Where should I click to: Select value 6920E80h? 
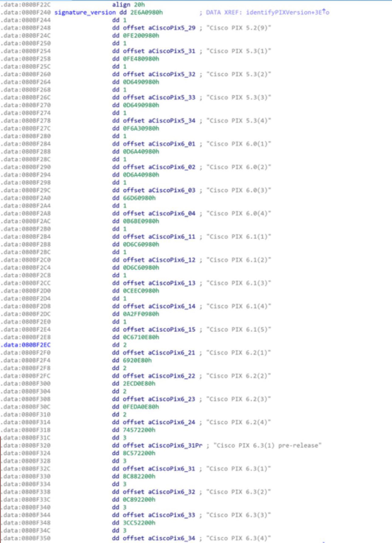coord(137,360)
